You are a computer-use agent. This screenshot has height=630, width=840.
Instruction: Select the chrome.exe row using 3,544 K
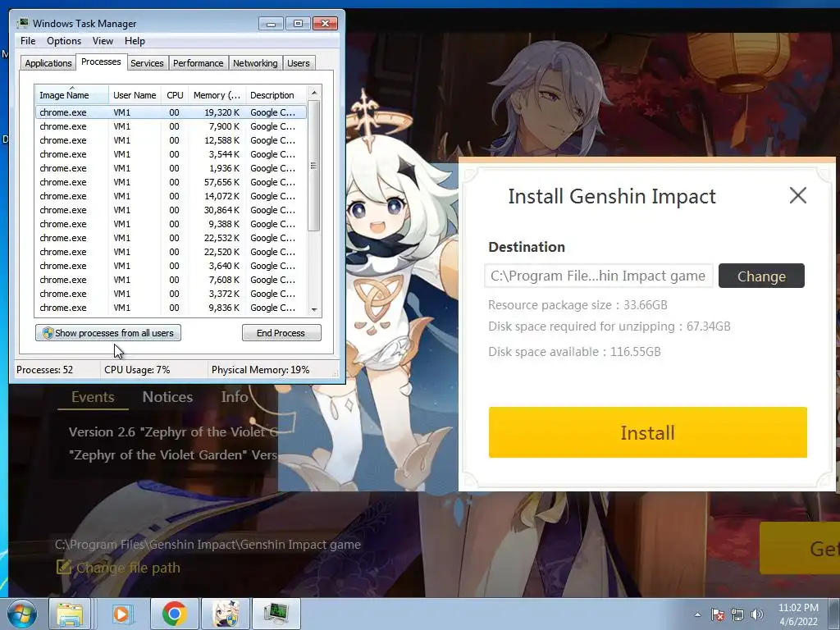pos(171,154)
